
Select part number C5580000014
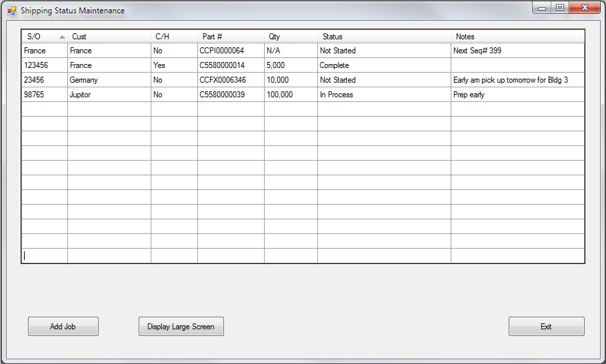pyautogui.click(x=231, y=65)
